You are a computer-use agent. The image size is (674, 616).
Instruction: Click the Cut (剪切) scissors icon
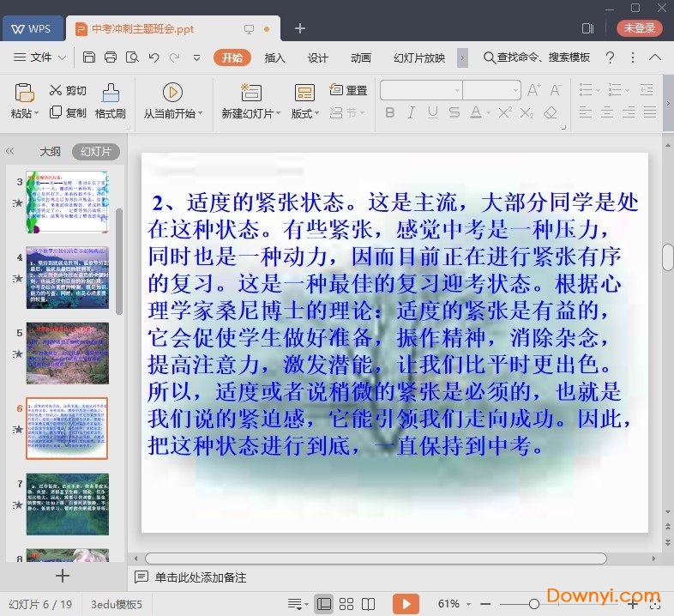tap(57, 90)
